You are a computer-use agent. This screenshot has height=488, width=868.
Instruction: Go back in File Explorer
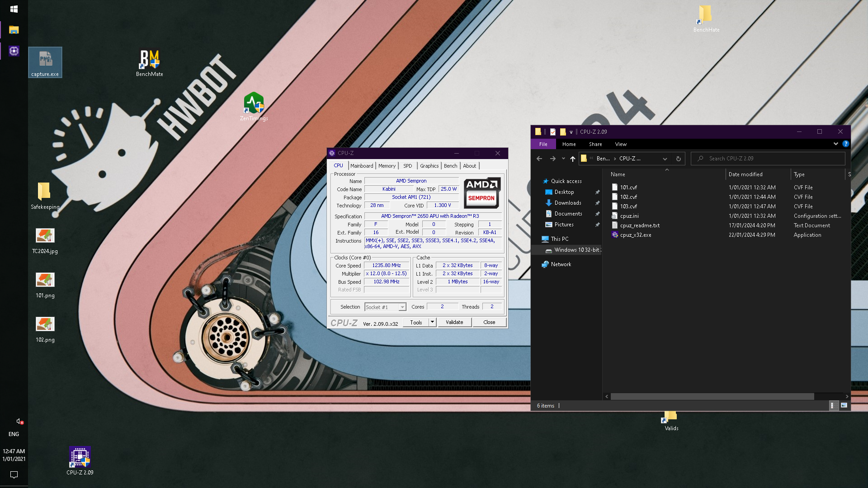[539, 159]
